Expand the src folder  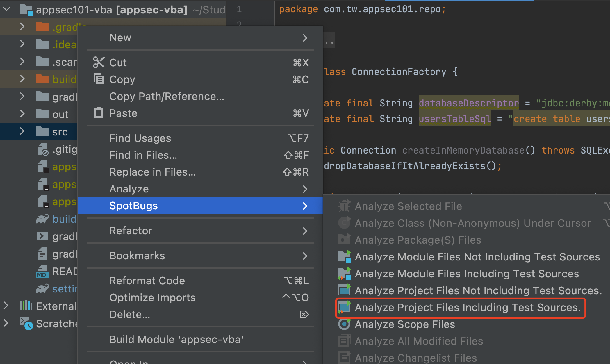point(22,131)
